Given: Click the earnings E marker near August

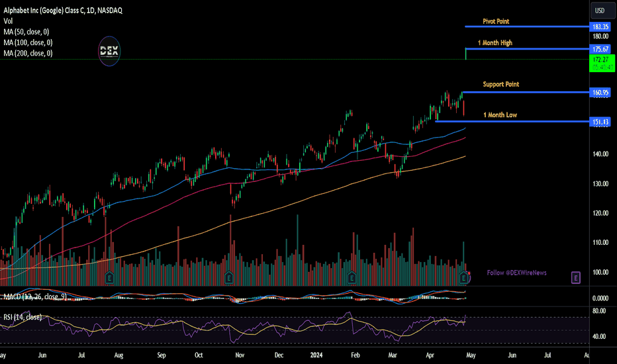Looking at the screenshot, I should click(x=109, y=278).
